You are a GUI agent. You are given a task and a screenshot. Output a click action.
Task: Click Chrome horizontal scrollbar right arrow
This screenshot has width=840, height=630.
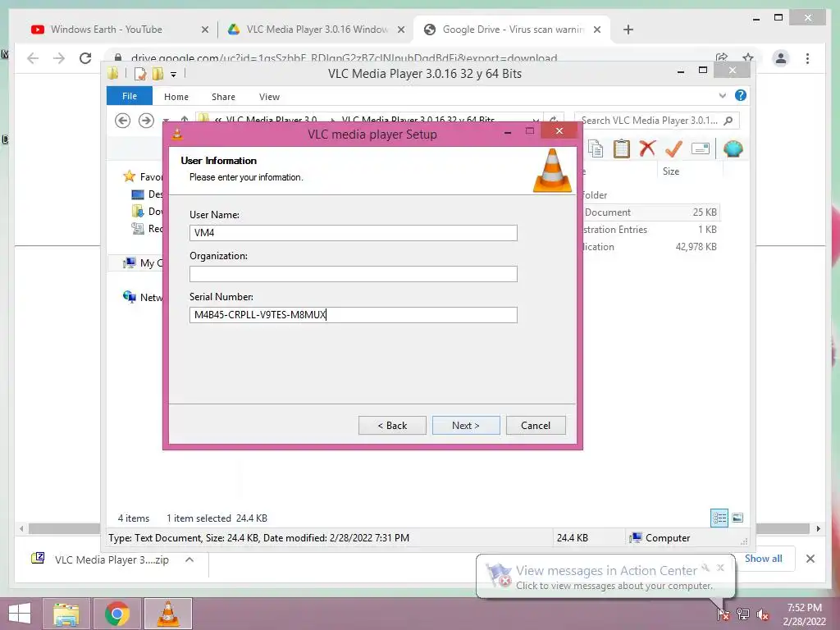(x=818, y=529)
